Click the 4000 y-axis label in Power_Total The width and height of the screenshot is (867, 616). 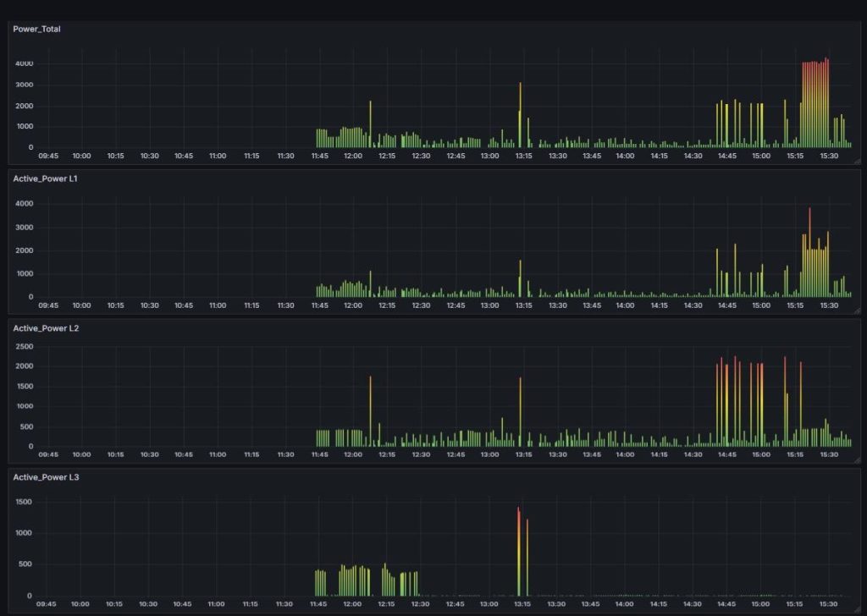tap(24, 63)
